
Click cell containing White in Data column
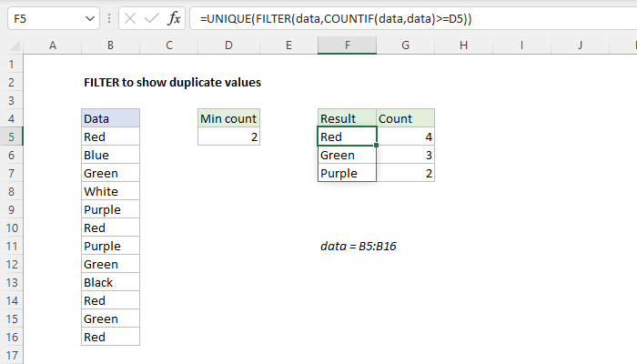click(x=110, y=191)
